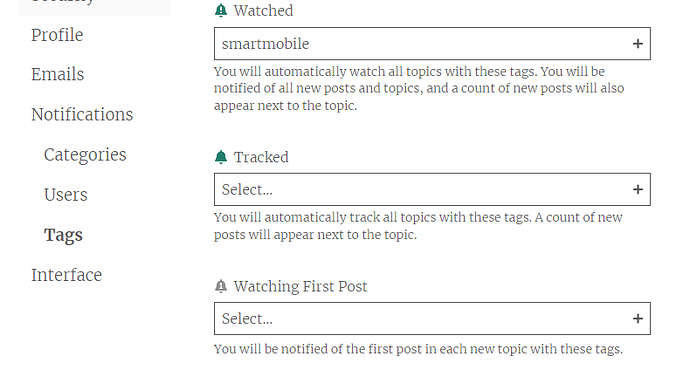
Task: Select the Categories sub-item
Action: (85, 155)
